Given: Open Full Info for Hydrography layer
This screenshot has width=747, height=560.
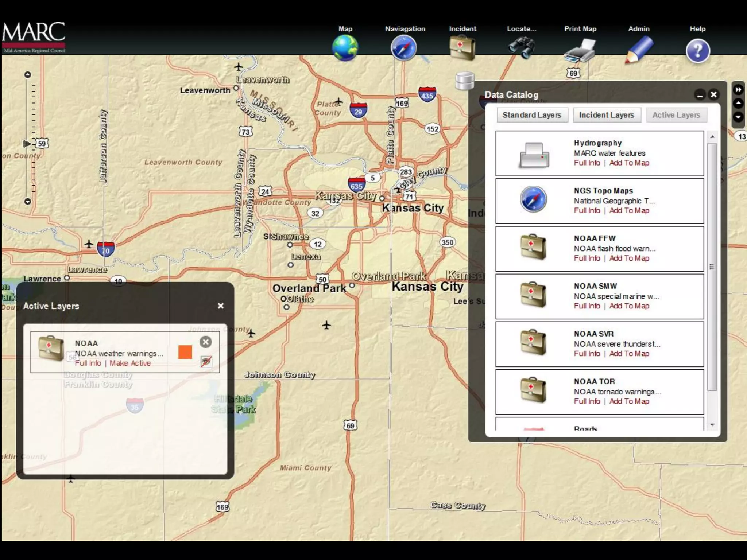Looking at the screenshot, I should 587,163.
